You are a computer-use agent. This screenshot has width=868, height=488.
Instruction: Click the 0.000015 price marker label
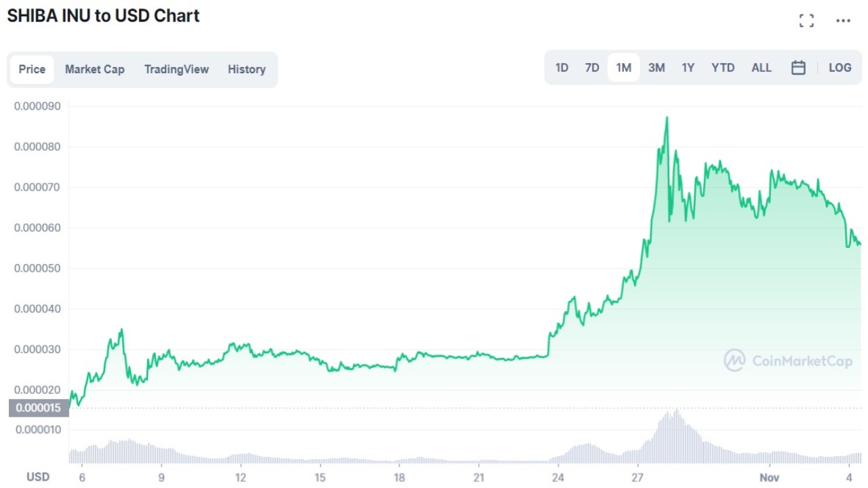pos(38,408)
